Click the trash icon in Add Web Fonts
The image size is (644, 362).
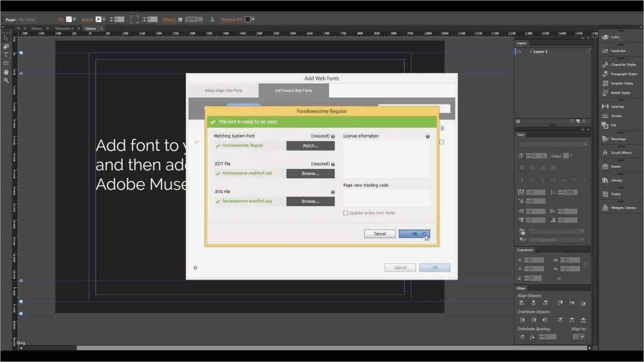coord(442,128)
